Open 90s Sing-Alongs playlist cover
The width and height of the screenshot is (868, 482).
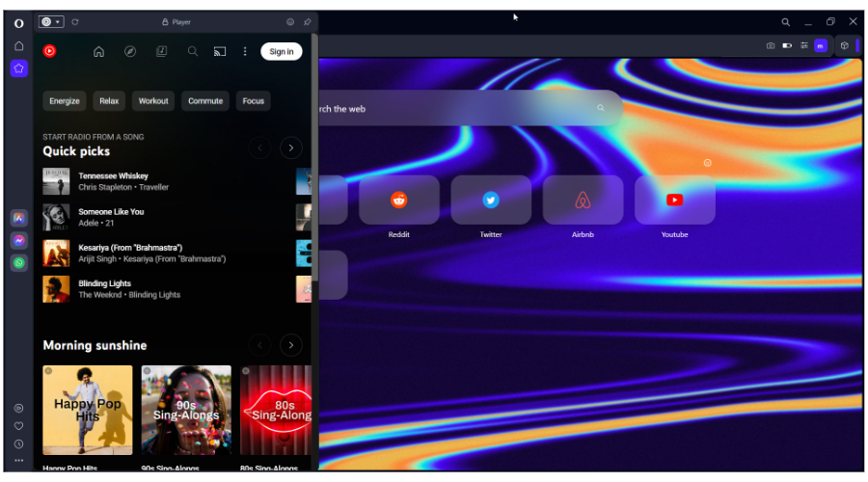pos(186,410)
